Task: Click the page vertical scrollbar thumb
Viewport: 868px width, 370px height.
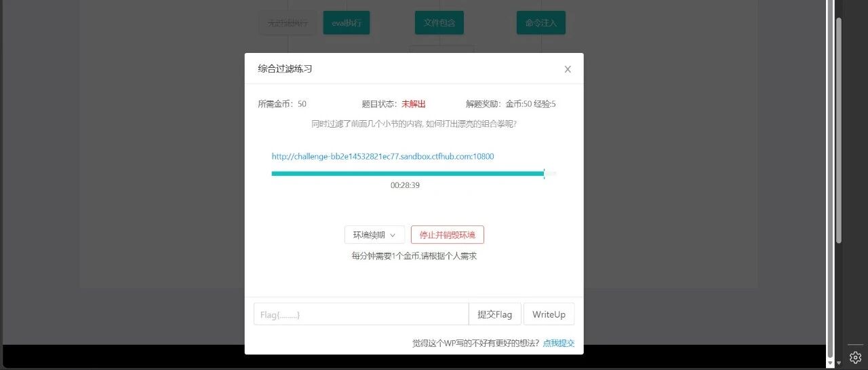Action: click(839, 130)
